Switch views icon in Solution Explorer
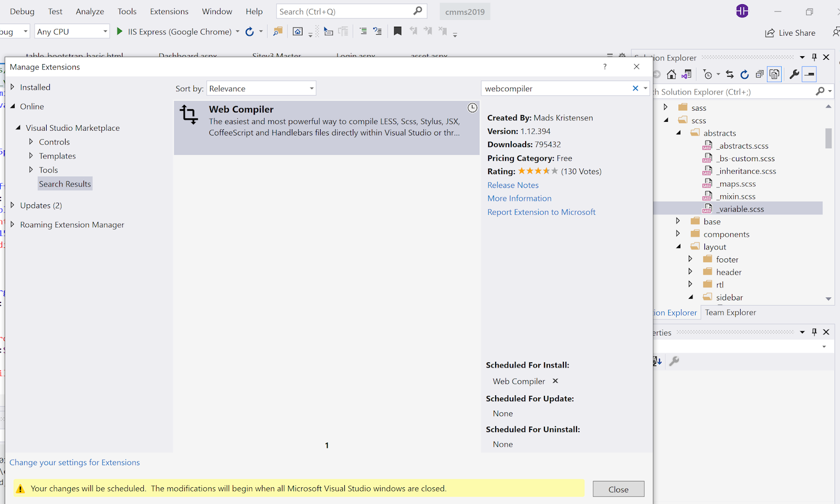The height and width of the screenshot is (504, 840). [687, 75]
